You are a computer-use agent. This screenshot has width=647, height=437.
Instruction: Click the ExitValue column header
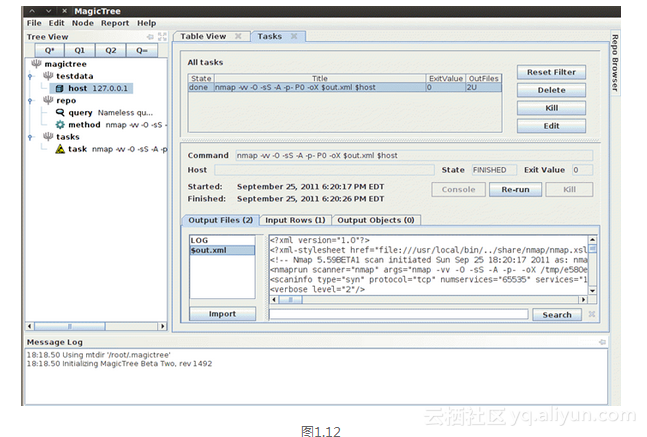pos(446,78)
